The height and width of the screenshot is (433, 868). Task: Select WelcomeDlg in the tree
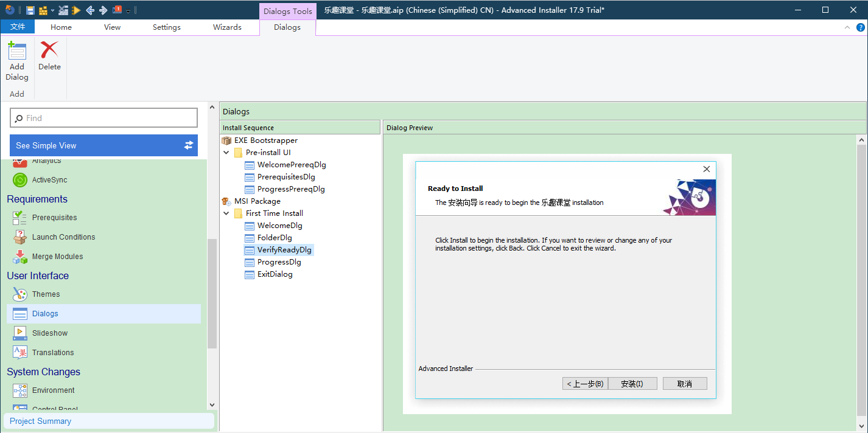pos(280,226)
